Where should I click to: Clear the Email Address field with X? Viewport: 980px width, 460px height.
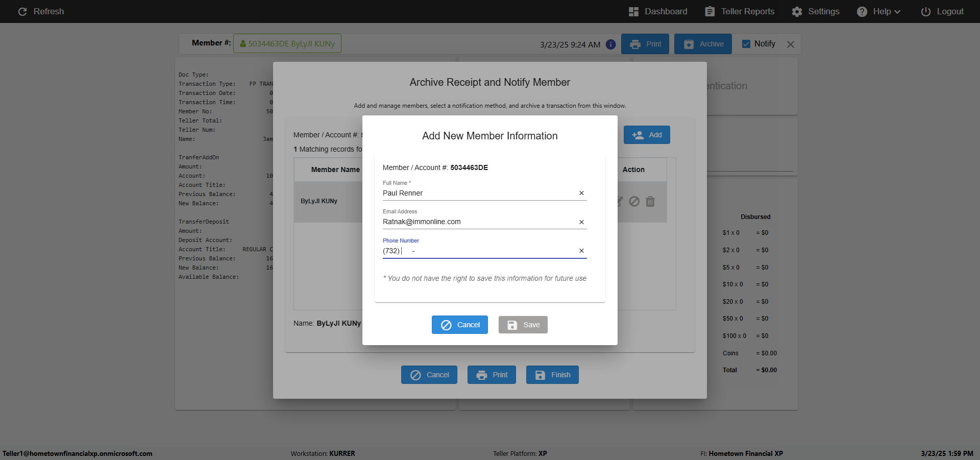(x=581, y=222)
